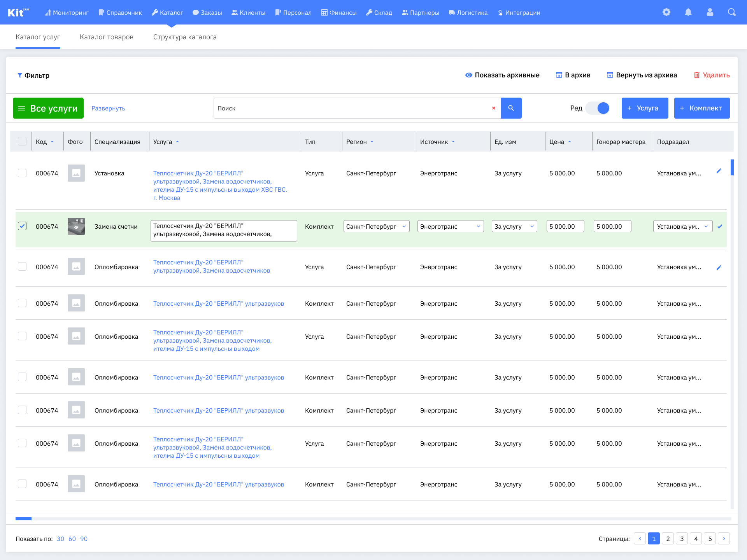Click the blue search button next to Поиск

point(511,108)
